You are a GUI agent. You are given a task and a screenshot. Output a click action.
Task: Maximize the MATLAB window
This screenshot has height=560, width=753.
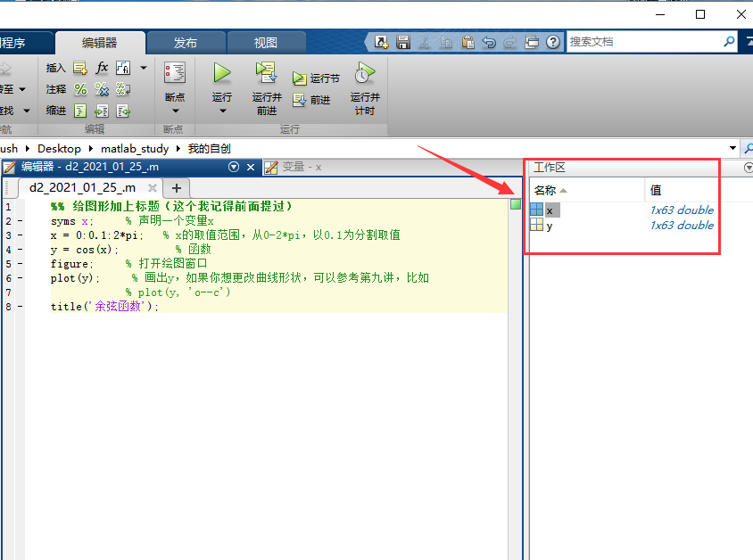point(700,14)
